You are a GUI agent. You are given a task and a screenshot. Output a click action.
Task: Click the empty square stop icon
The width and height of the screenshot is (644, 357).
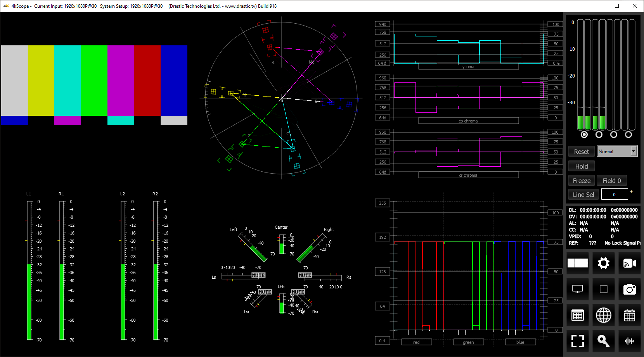(604, 289)
